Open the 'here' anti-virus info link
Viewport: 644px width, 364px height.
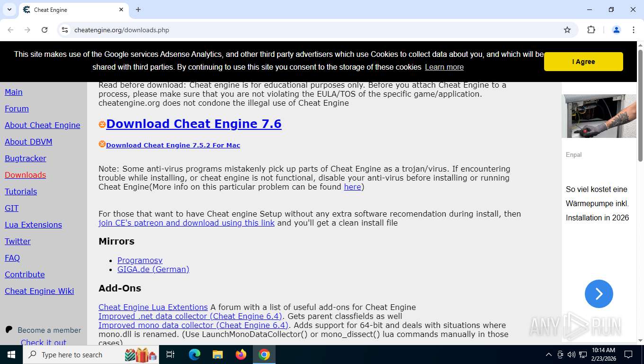(352, 187)
